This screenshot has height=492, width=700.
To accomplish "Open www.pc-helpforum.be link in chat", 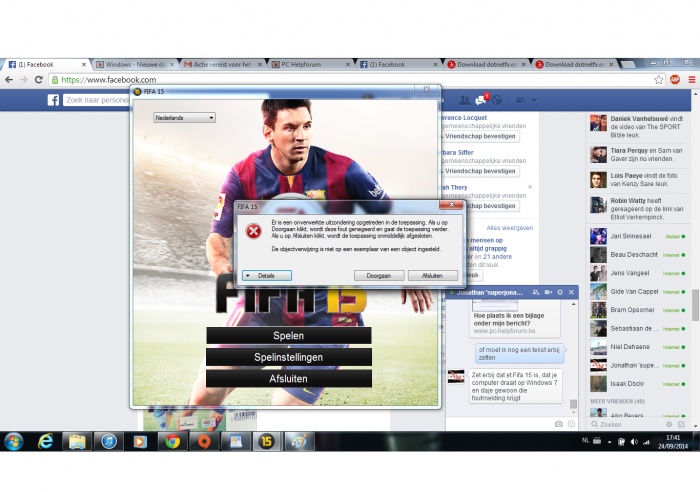I will click(x=504, y=331).
